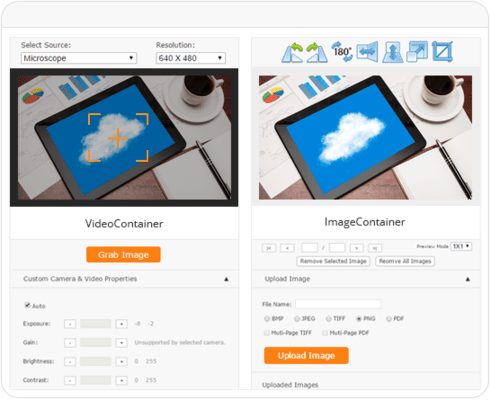Image resolution: width=491 pixels, height=400 pixels.
Task: Click Remove Selected Image button
Action: [333, 261]
